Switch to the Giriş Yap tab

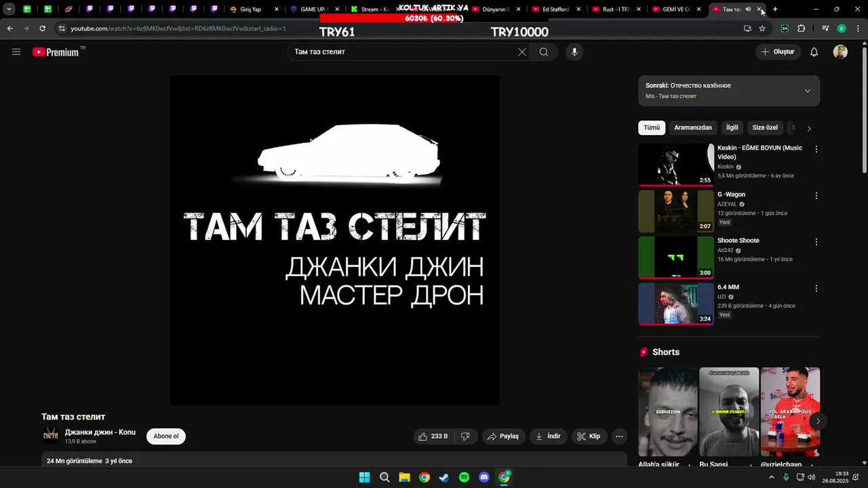click(254, 9)
